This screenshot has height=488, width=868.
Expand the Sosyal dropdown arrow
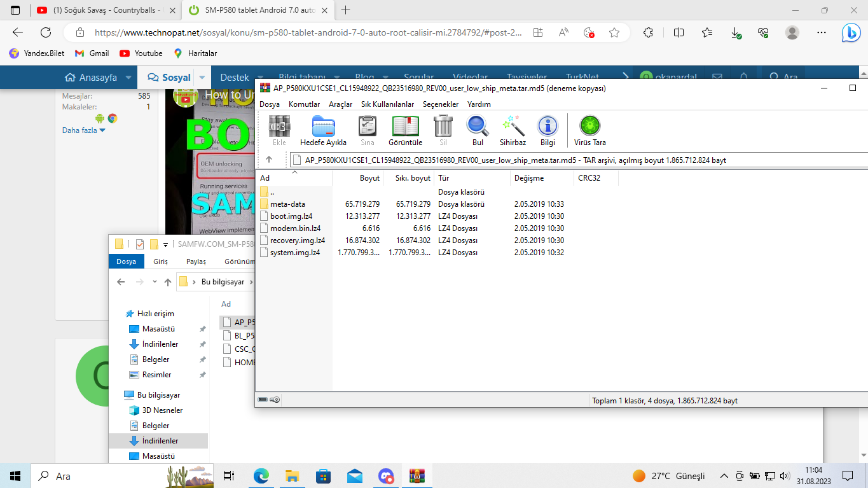click(x=202, y=78)
